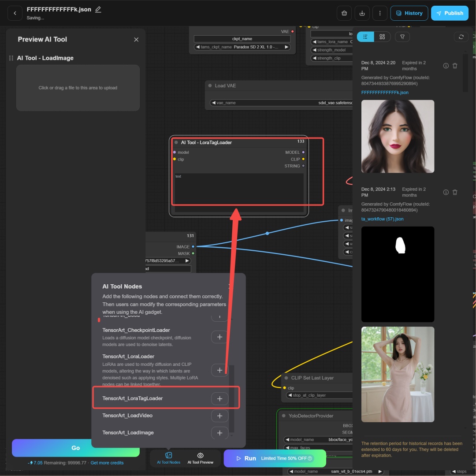This screenshot has width=476, height=476.
Task: Click the back arrow button
Action: click(x=15, y=13)
